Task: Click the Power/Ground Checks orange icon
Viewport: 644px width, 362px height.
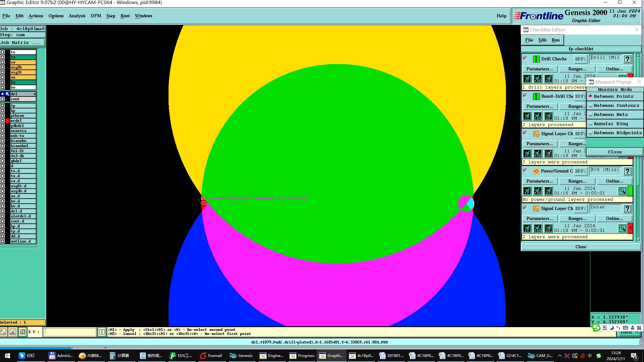Action: [x=536, y=171]
